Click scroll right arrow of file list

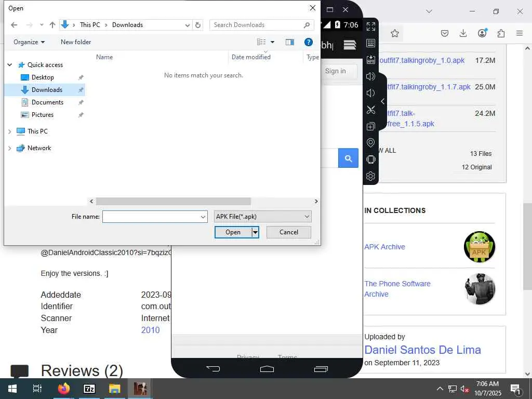coord(316,201)
